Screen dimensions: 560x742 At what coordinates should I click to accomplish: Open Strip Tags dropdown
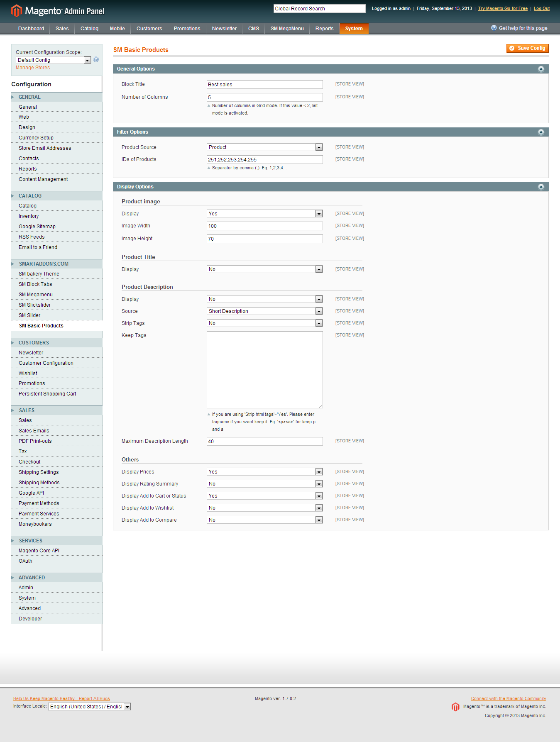[x=265, y=323]
